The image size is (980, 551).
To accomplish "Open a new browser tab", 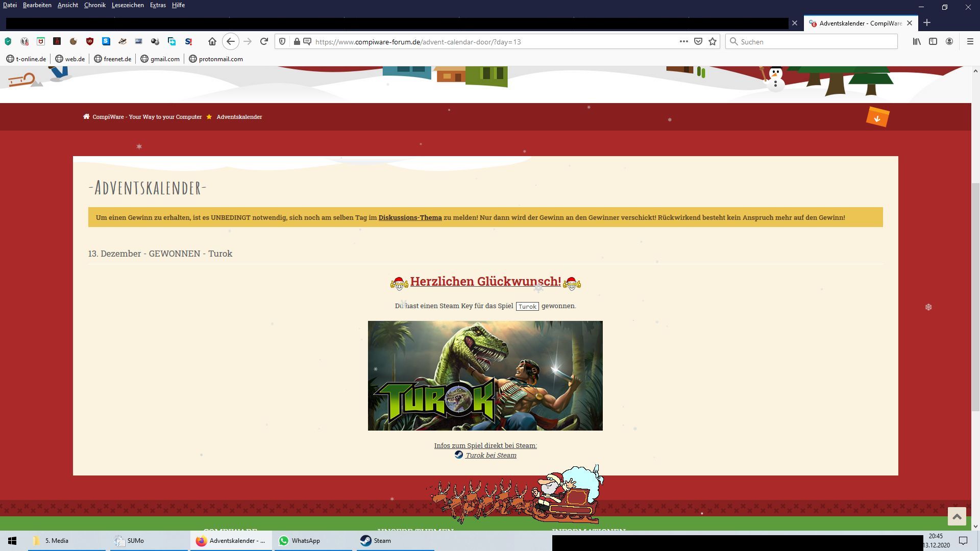I will pos(927,23).
